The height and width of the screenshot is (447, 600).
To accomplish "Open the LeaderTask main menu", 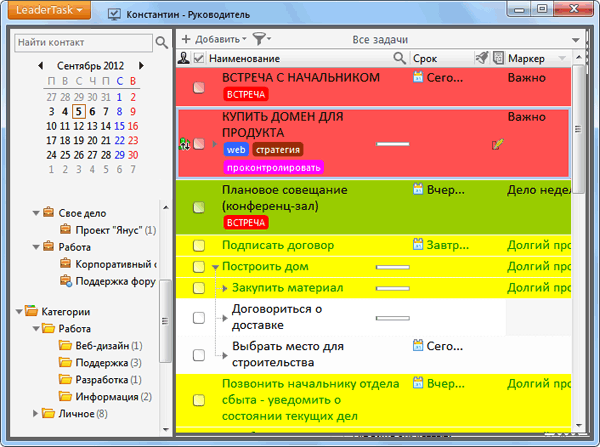I will tap(49, 10).
